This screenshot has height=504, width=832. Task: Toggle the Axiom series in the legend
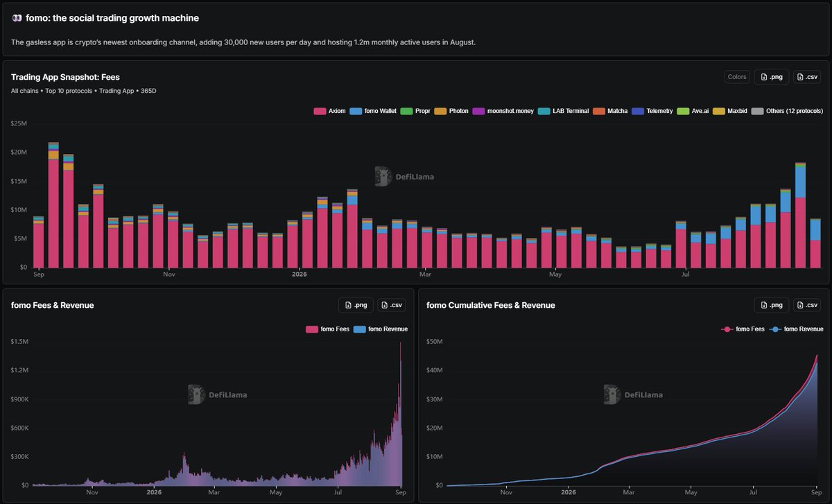329,111
